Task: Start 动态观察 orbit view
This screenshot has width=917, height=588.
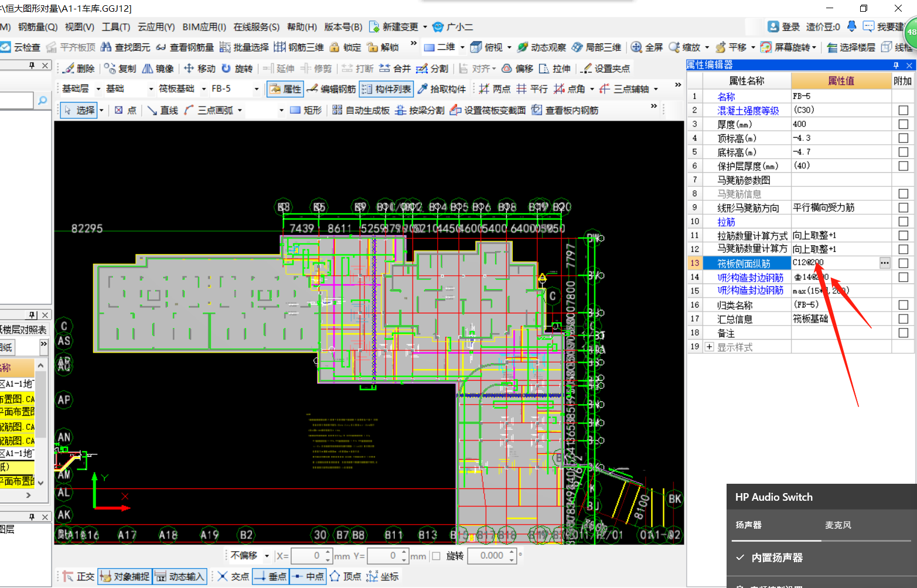Action: [x=542, y=47]
